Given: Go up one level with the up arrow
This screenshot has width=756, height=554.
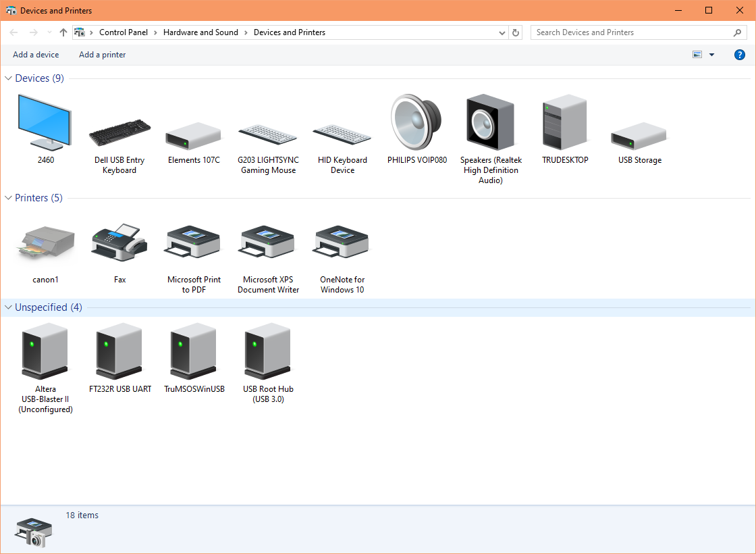Looking at the screenshot, I should (x=63, y=32).
